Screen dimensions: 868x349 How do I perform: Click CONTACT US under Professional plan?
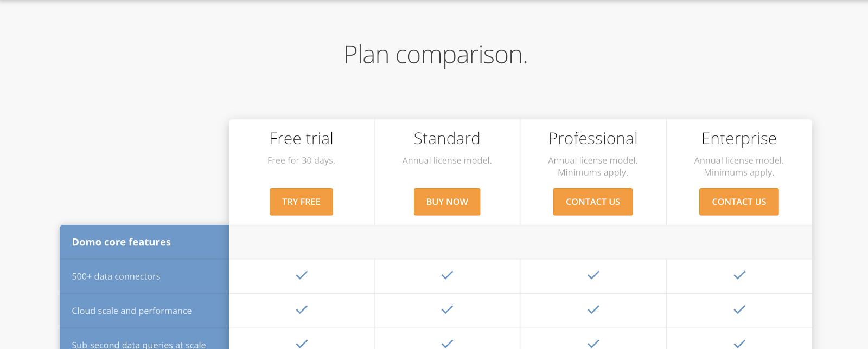click(x=592, y=202)
